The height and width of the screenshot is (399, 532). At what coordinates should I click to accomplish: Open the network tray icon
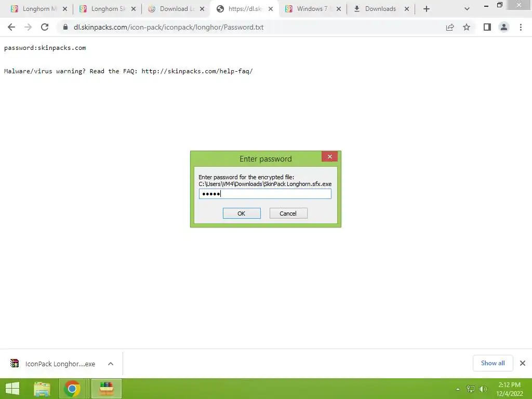click(x=471, y=389)
